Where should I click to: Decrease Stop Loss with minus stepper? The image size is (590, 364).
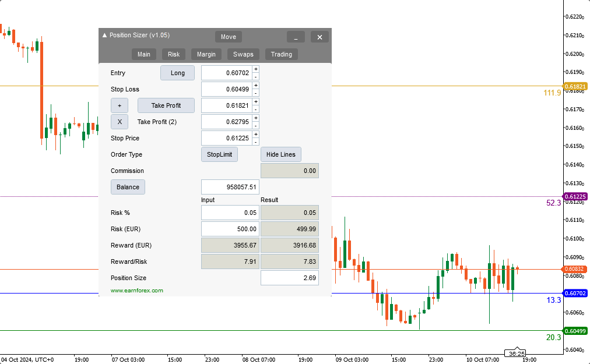click(x=256, y=93)
